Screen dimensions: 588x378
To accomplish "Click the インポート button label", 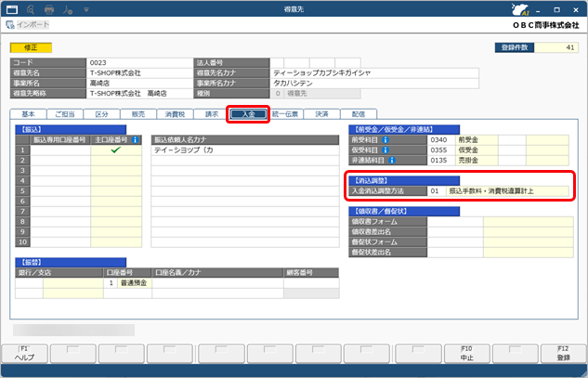I will [33, 25].
